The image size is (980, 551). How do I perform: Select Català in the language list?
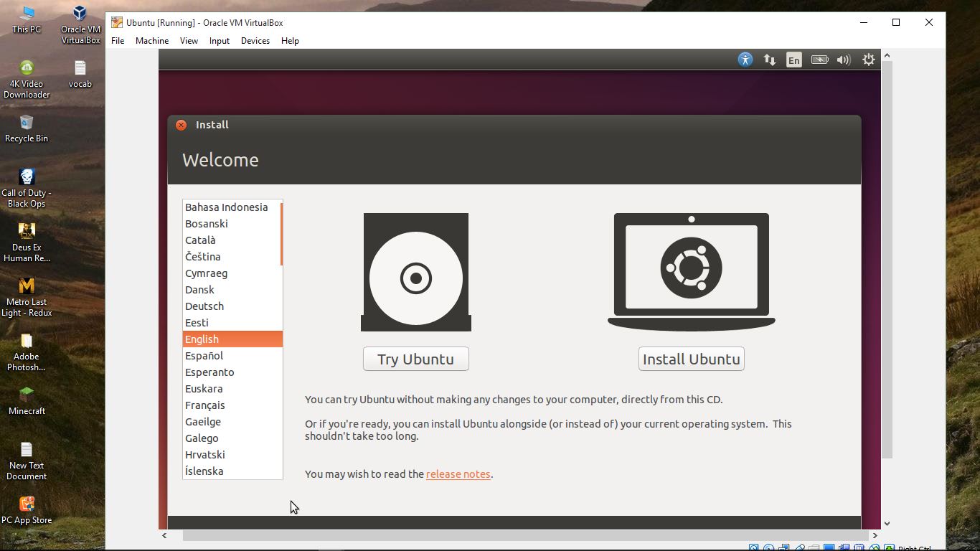pyautogui.click(x=232, y=240)
